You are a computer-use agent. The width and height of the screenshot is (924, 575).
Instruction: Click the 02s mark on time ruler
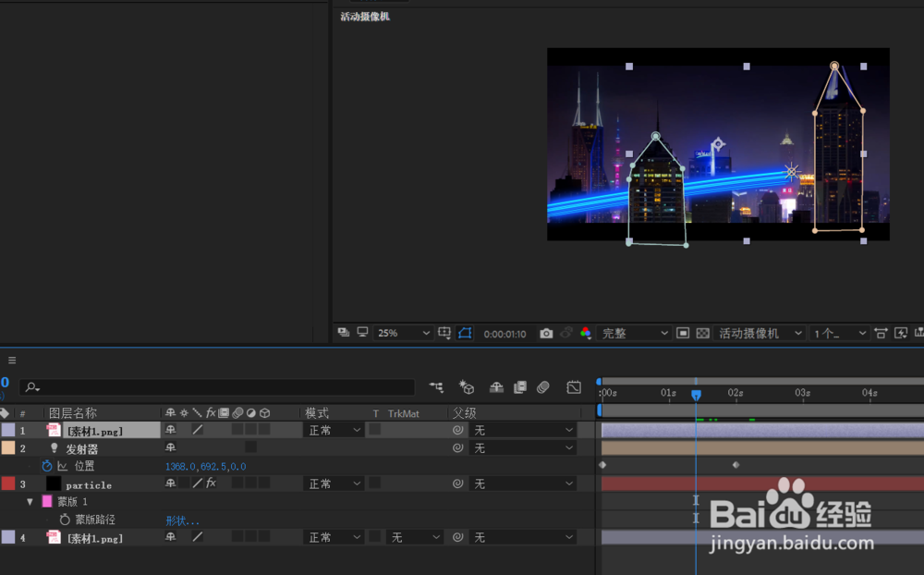tap(735, 393)
